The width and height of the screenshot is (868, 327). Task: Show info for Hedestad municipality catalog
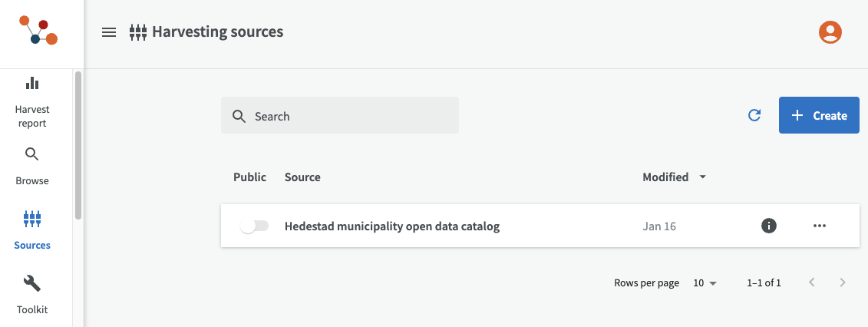coord(768,226)
